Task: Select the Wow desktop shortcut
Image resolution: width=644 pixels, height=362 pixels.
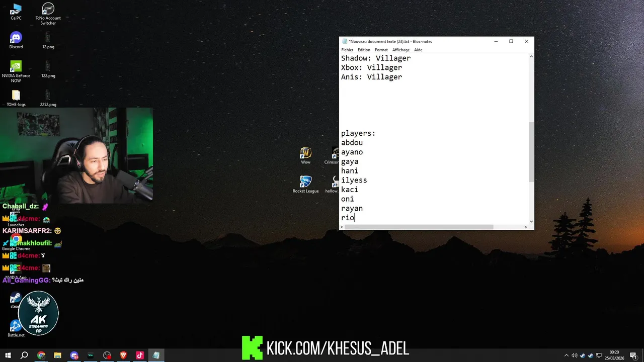Action: [305, 156]
